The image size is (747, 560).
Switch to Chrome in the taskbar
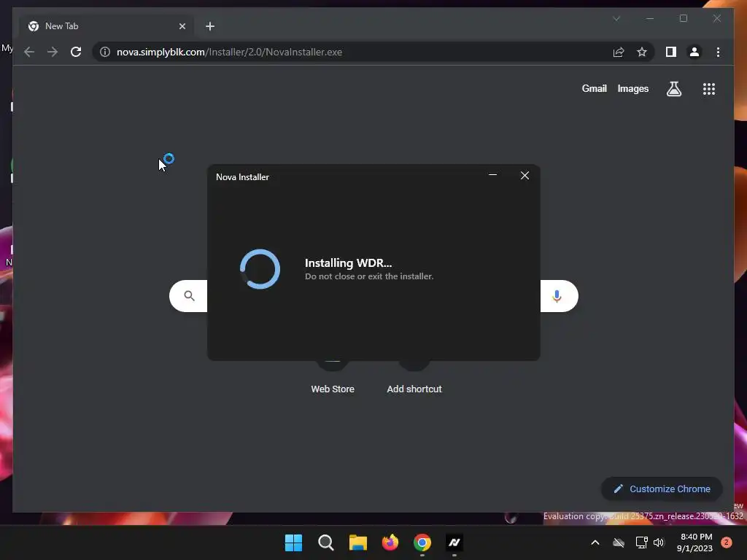click(x=422, y=542)
